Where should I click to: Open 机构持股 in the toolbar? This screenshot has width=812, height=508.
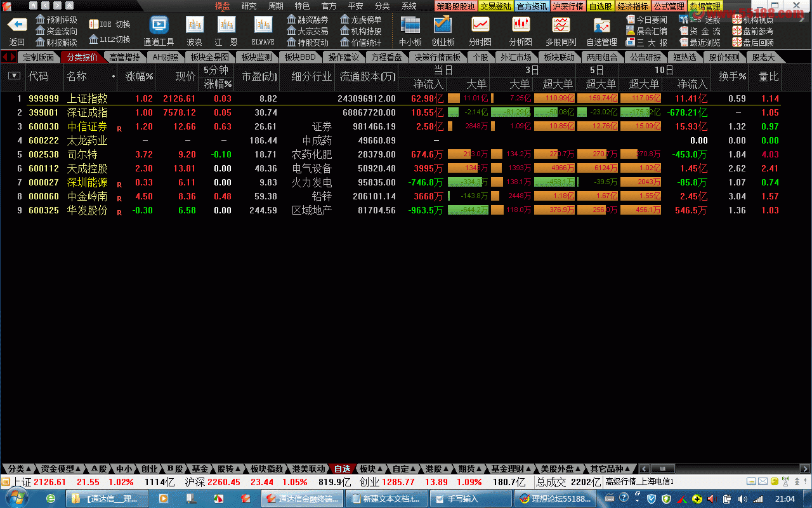tap(361, 31)
